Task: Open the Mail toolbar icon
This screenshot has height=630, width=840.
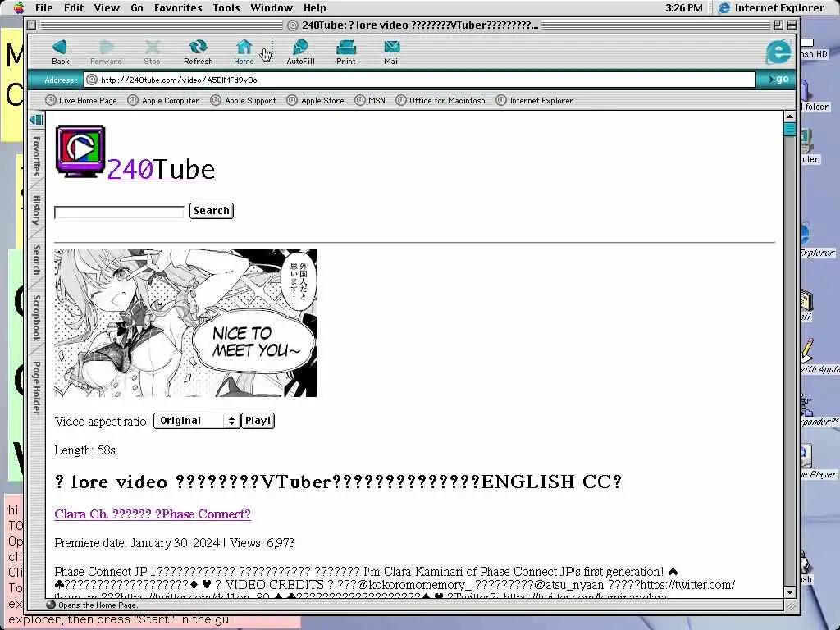Action: (391, 52)
